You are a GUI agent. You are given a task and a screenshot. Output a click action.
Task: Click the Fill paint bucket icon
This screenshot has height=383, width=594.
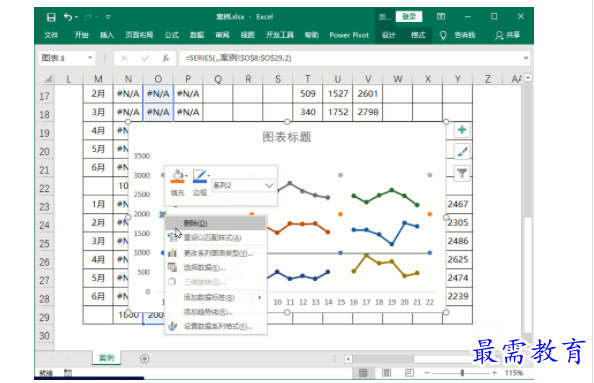tap(177, 177)
